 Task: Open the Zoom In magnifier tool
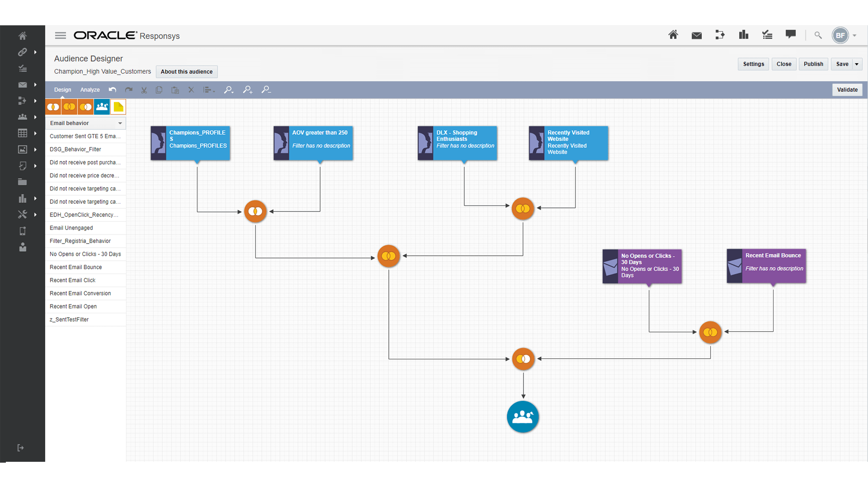coord(247,90)
